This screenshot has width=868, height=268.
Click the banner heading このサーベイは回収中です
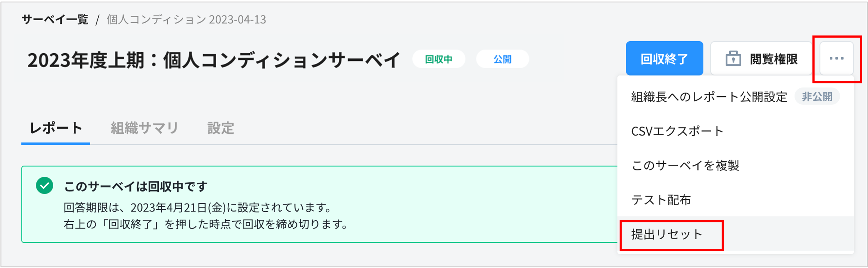[x=135, y=186]
